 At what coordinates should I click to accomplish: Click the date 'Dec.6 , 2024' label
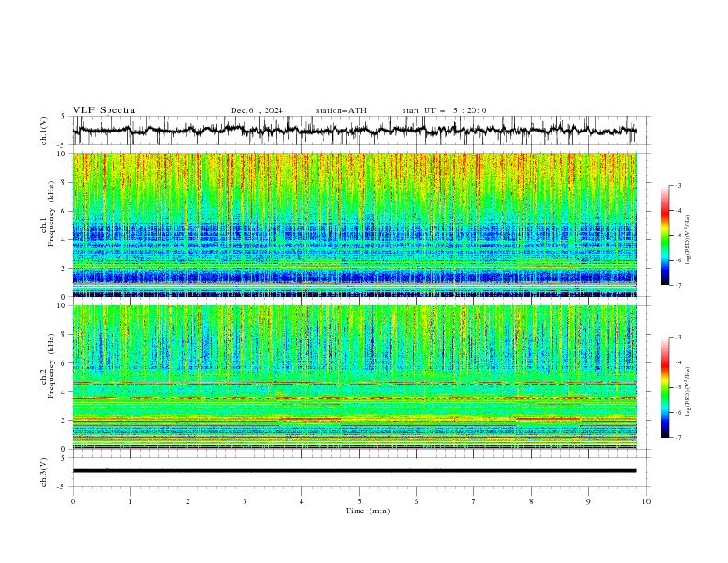(x=256, y=110)
